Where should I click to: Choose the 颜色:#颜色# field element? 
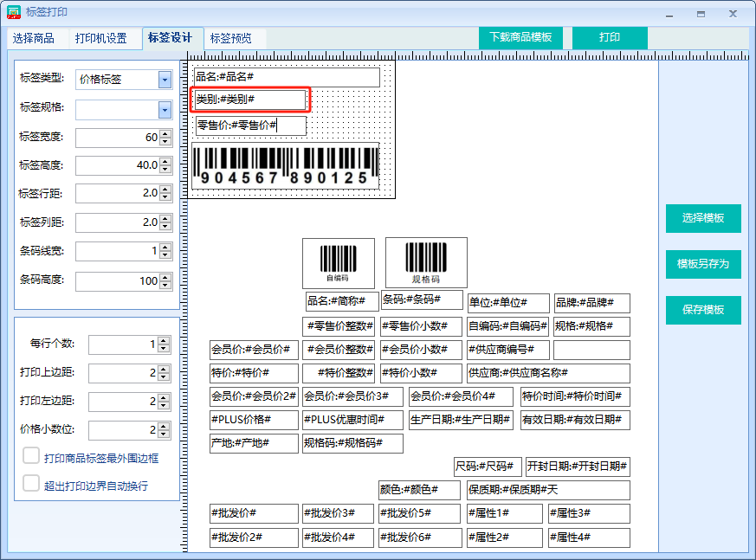[419, 490]
